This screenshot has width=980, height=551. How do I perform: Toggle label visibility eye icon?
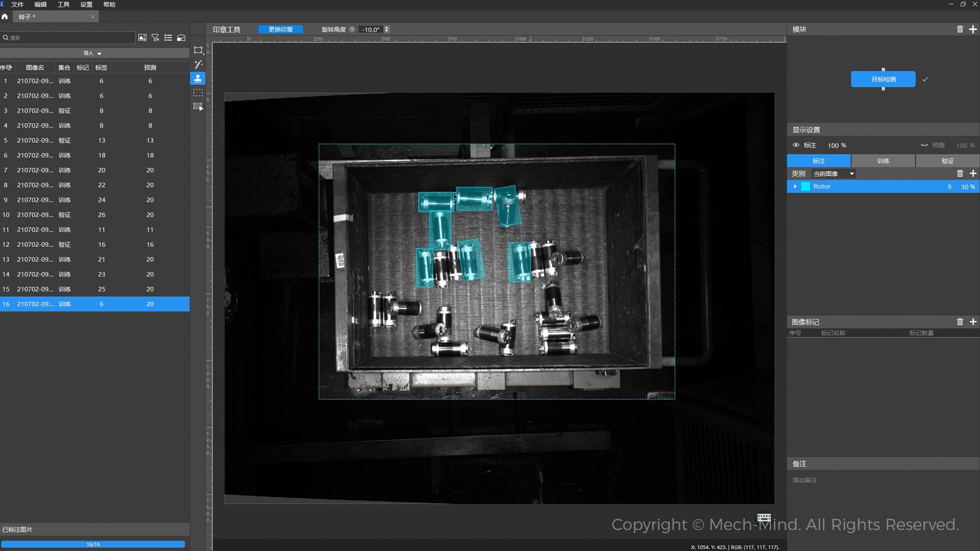click(796, 145)
